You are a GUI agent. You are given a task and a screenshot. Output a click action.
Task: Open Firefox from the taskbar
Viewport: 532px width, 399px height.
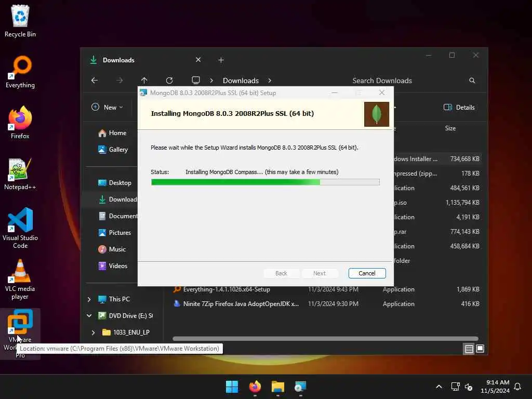click(x=255, y=387)
